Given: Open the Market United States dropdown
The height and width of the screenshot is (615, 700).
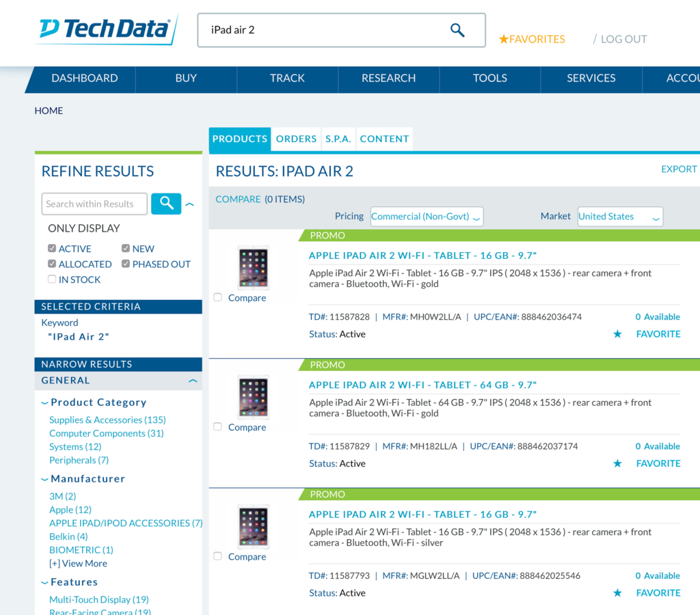Looking at the screenshot, I should point(620,217).
